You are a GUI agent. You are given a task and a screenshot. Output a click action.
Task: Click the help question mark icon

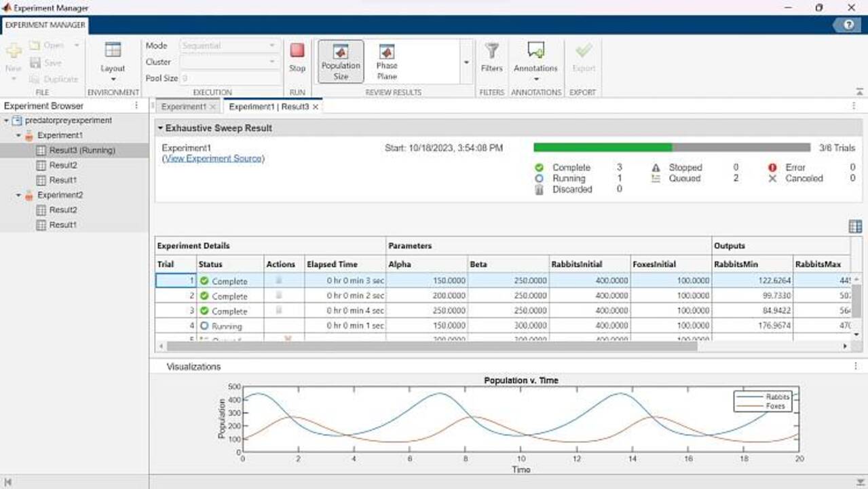(848, 24)
